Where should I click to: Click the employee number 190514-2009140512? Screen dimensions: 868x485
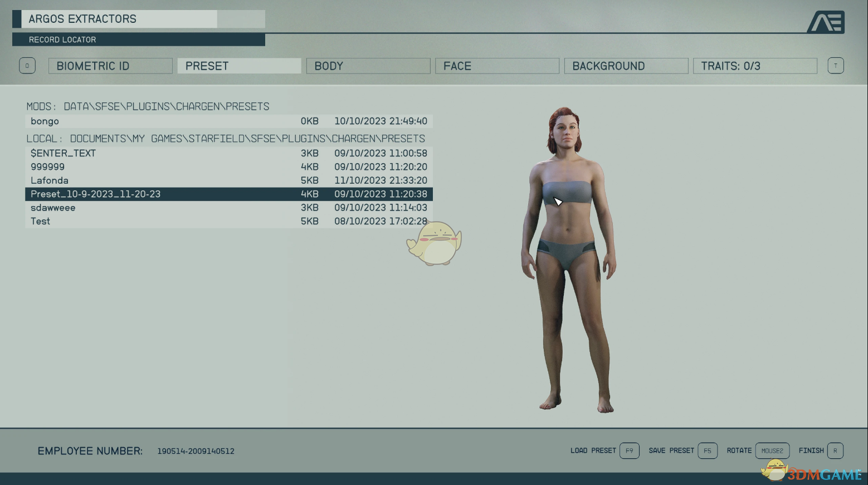click(196, 451)
